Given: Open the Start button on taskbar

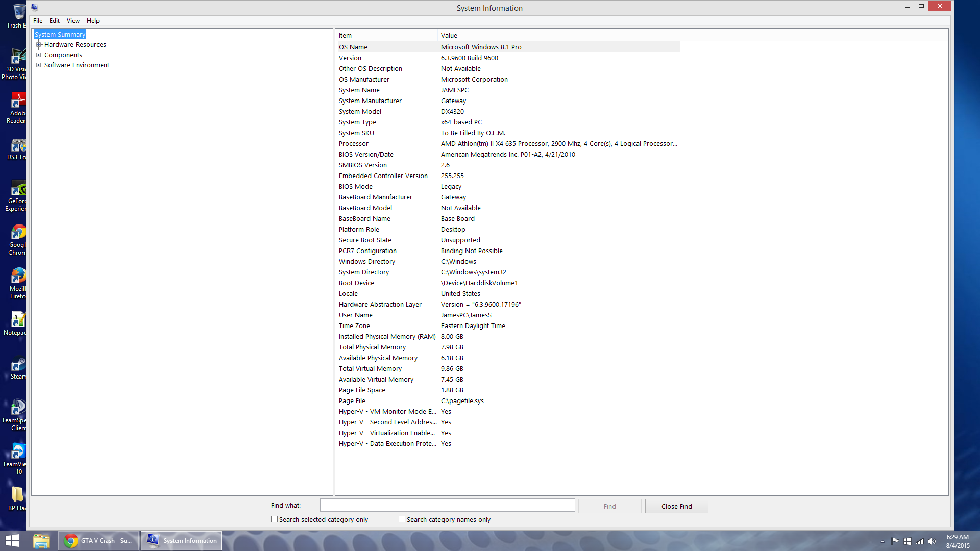Looking at the screenshot, I should click(12, 540).
